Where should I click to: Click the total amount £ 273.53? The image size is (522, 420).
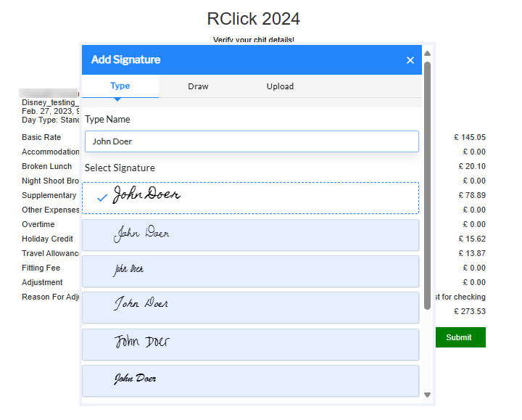coord(469,311)
